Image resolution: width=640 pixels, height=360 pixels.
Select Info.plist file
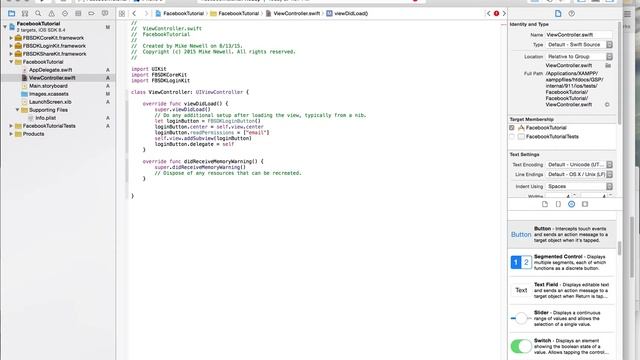45,118
